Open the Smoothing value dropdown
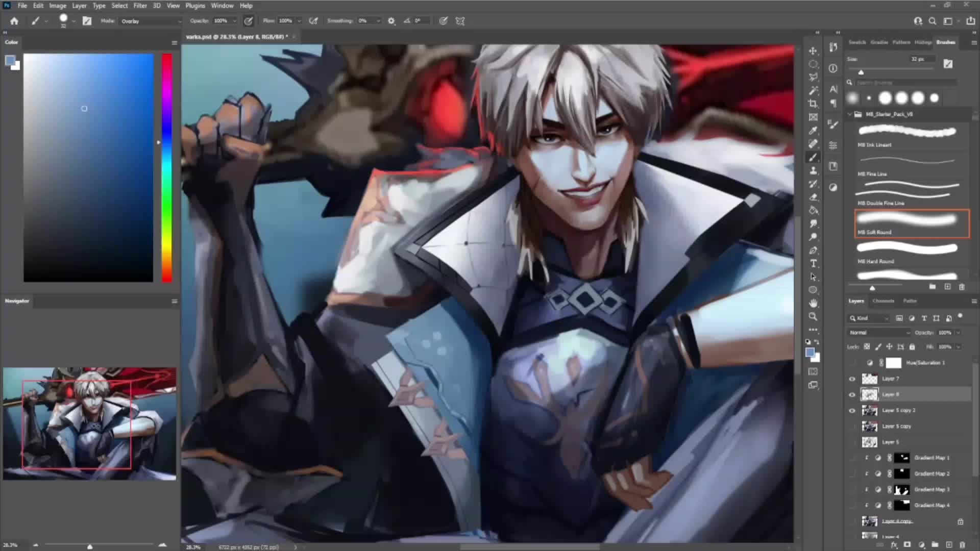Screen dimensions: 980x551 click(378, 21)
